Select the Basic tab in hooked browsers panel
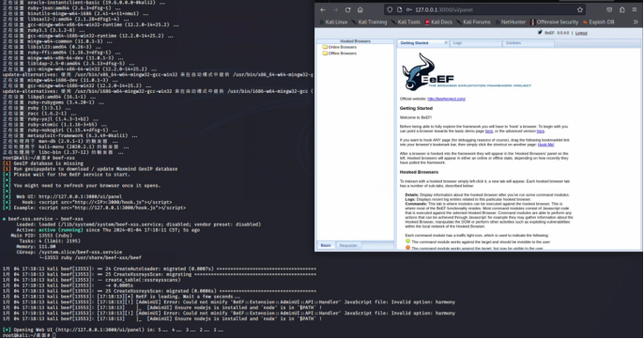 pos(326,245)
